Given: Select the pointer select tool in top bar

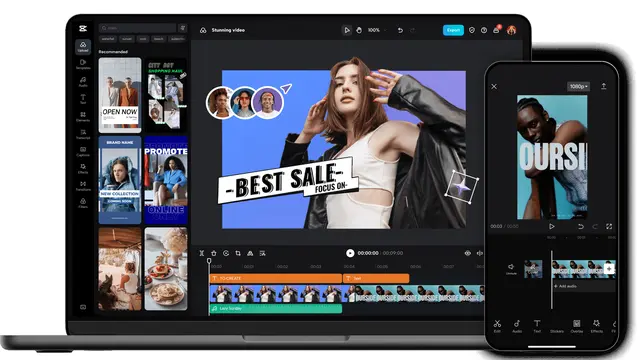Looking at the screenshot, I should click(347, 30).
